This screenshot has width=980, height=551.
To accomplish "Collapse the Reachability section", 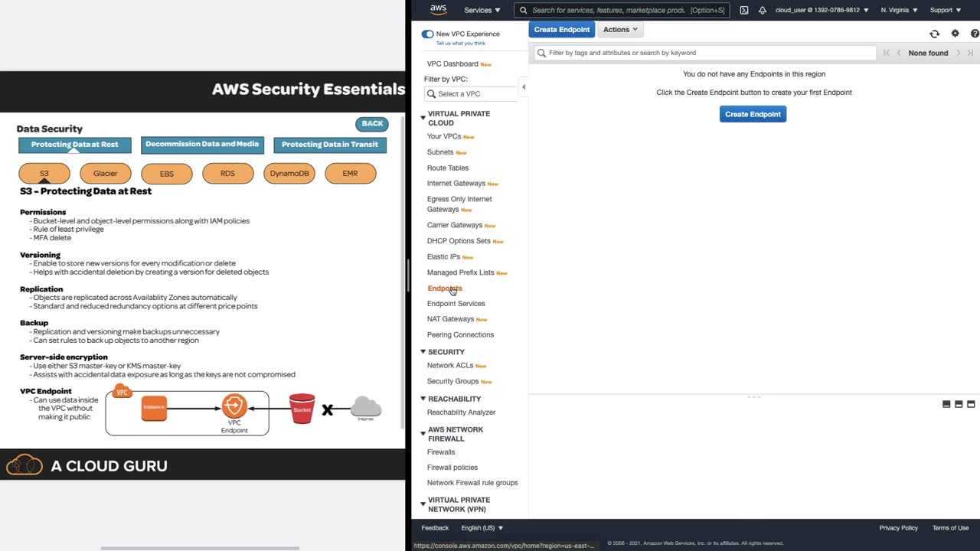I will pyautogui.click(x=423, y=399).
